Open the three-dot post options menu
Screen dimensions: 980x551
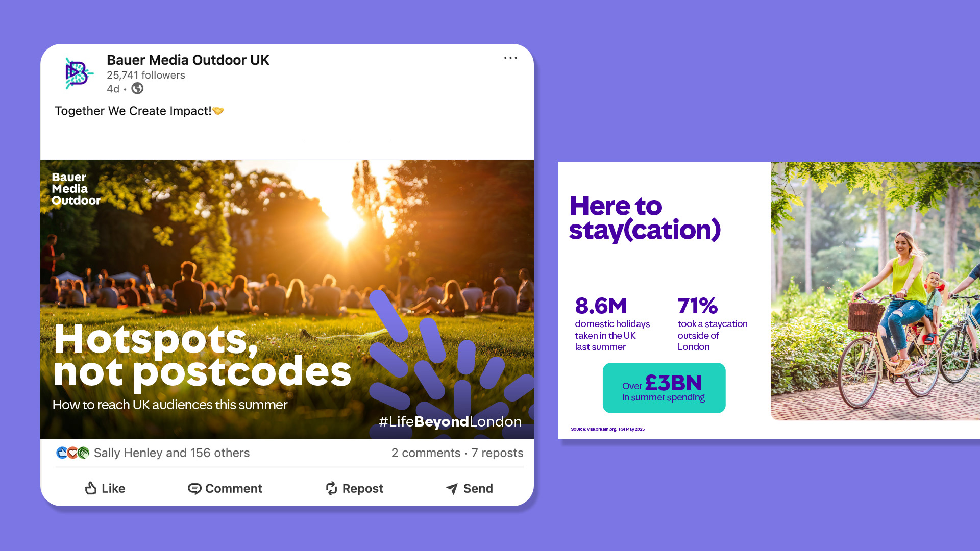(x=510, y=58)
